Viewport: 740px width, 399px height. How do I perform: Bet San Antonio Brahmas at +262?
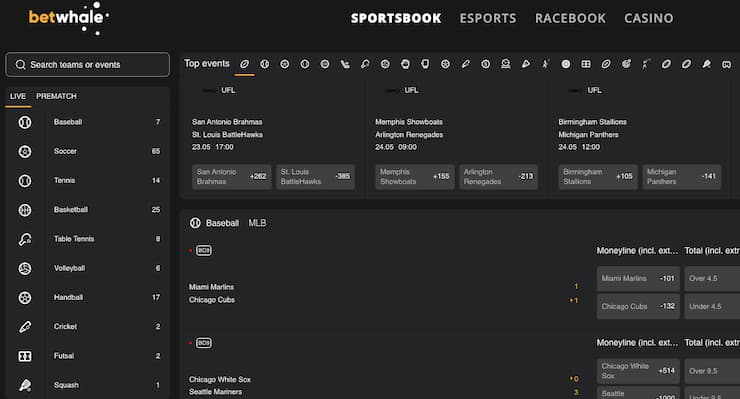click(x=232, y=177)
